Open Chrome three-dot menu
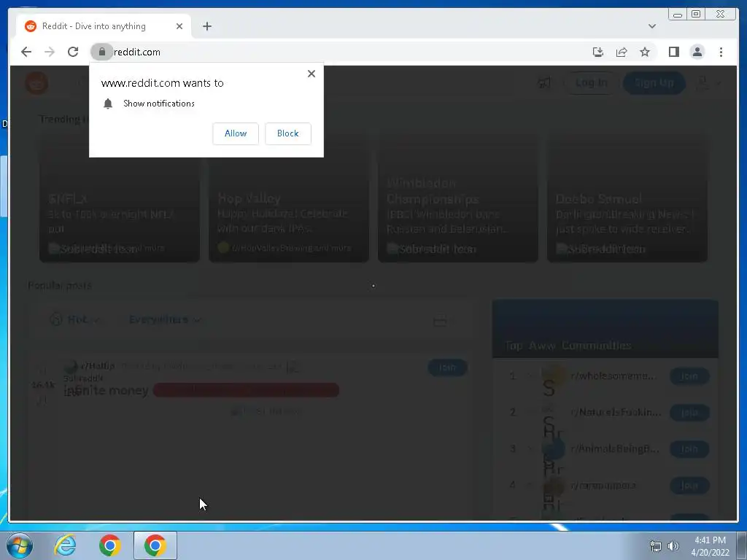 click(721, 52)
